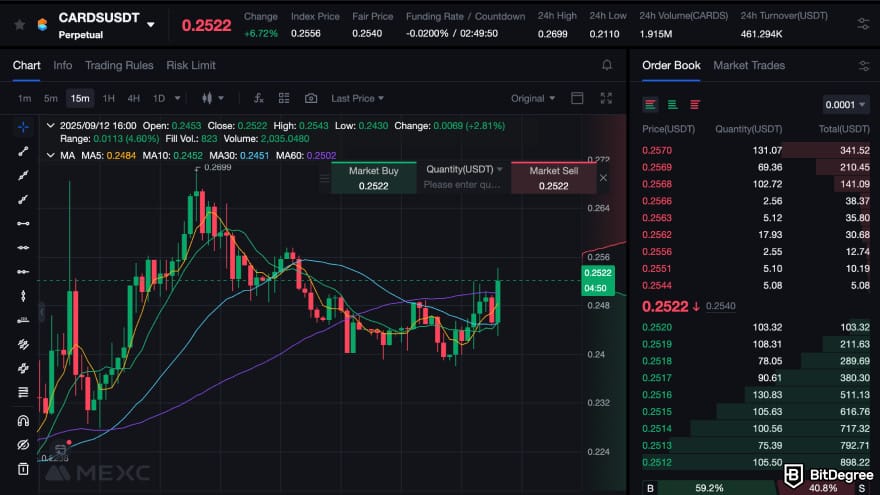Collapse the MA indicator row chevron

coord(51,155)
